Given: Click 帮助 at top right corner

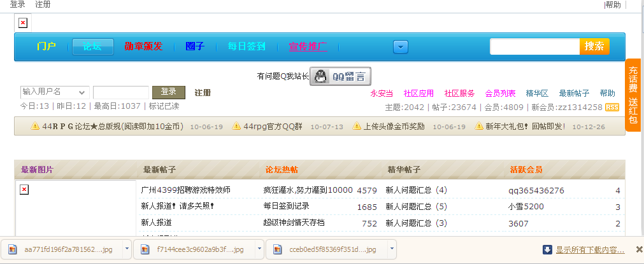Looking at the screenshot, I should pos(613,4).
